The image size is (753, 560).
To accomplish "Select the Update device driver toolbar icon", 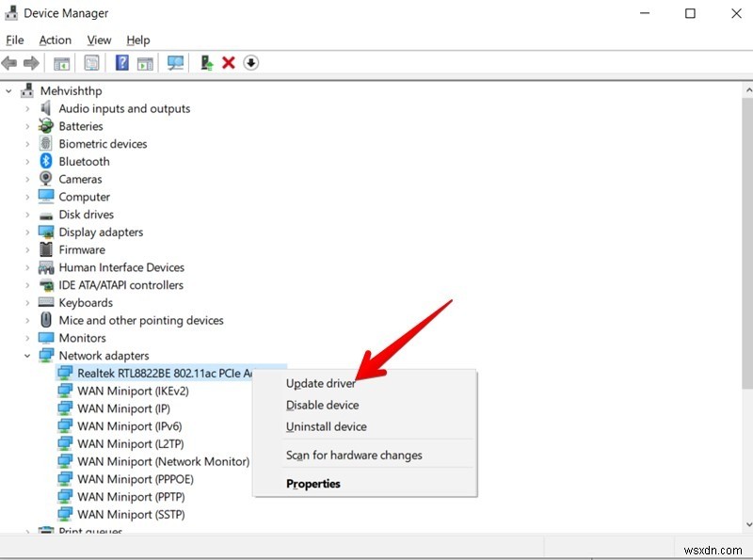I will [x=204, y=62].
